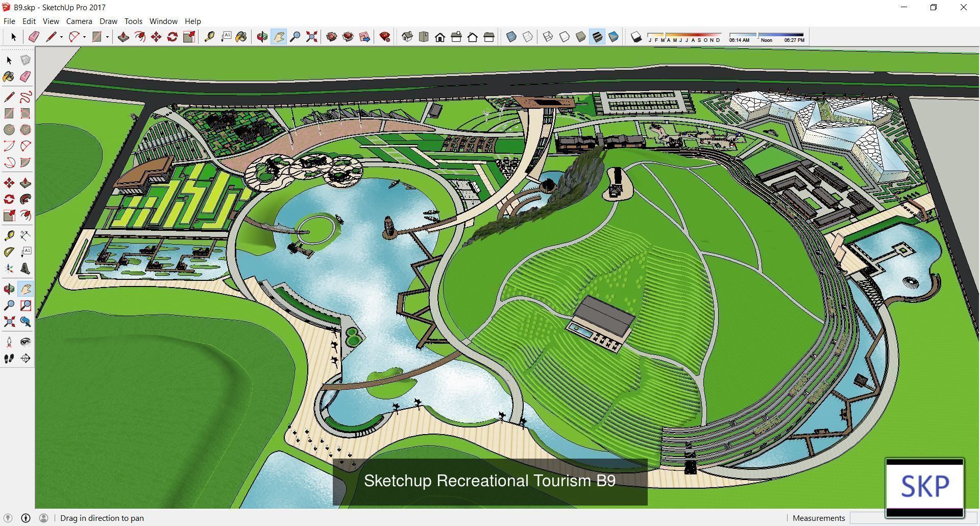Select the Protractor tool
This screenshot has width=980, height=526.
pos(9,252)
